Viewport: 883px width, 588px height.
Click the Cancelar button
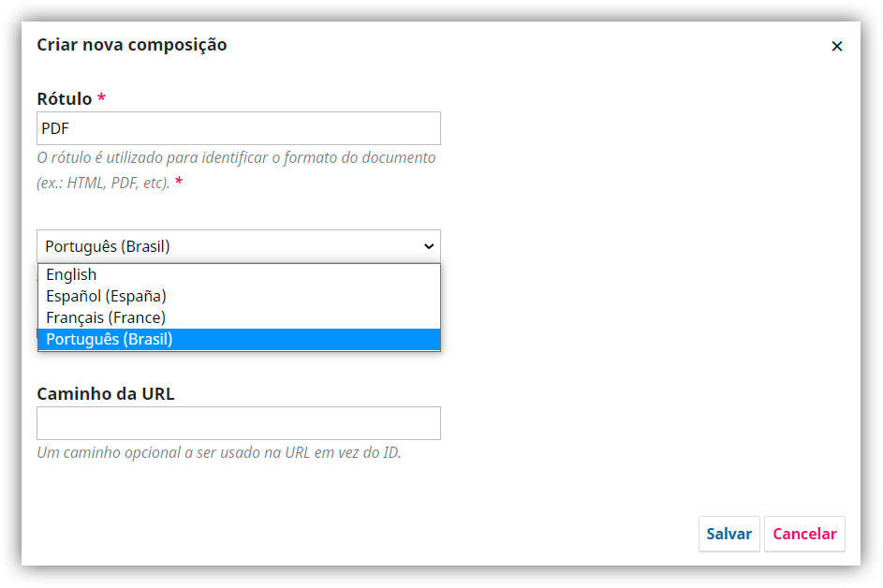(x=804, y=534)
